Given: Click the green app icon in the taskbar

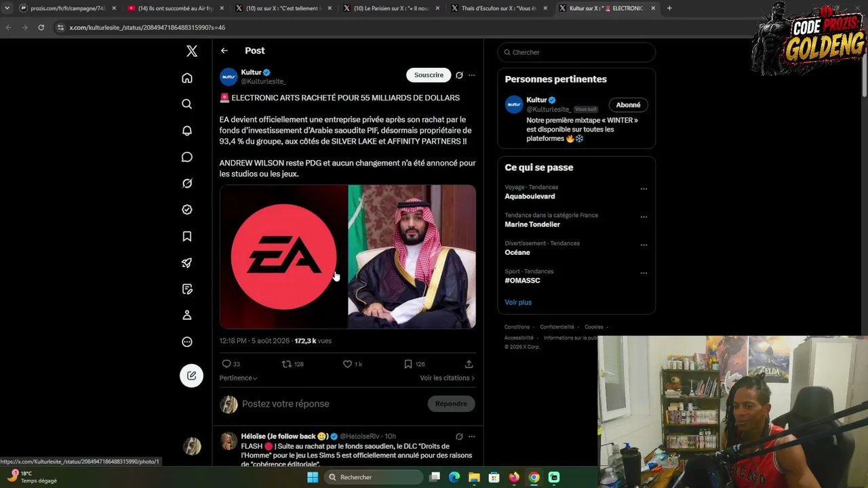Looking at the screenshot, I should pos(554,477).
